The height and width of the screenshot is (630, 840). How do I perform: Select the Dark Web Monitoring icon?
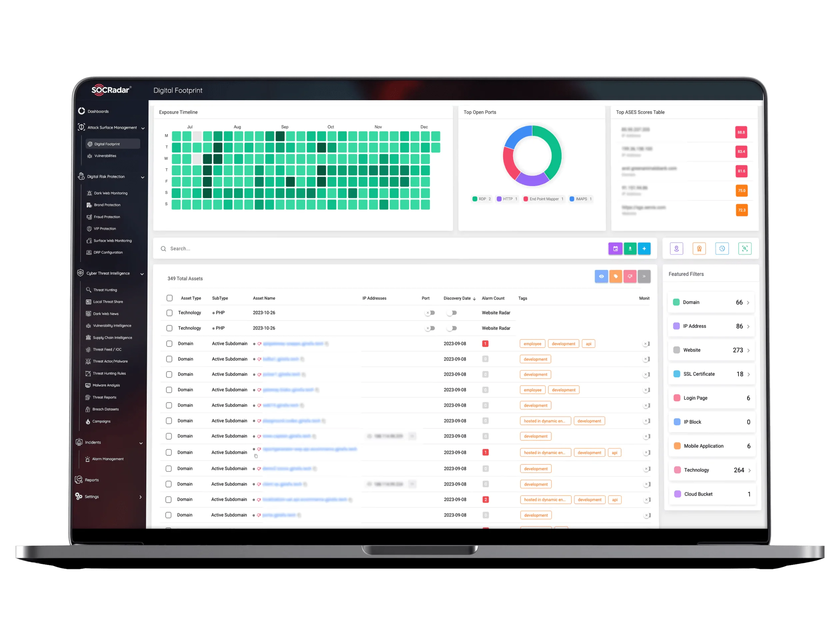point(89,193)
